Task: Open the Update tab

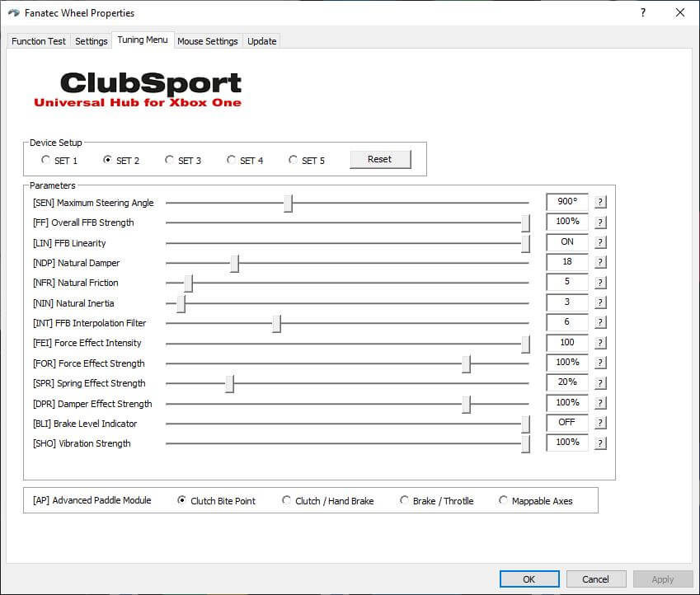Action: 262,41
